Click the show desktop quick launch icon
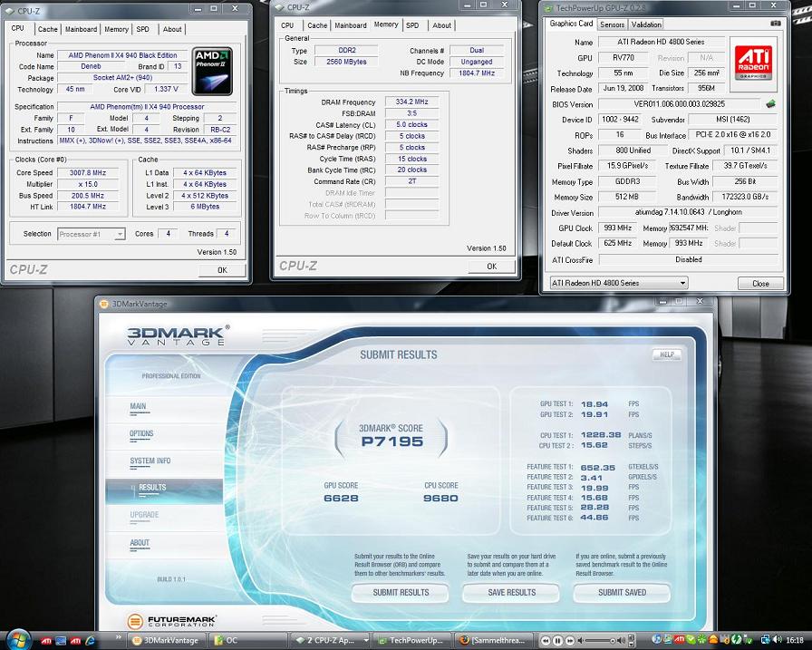Image resolution: width=812 pixels, height=650 pixels. click(x=61, y=640)
